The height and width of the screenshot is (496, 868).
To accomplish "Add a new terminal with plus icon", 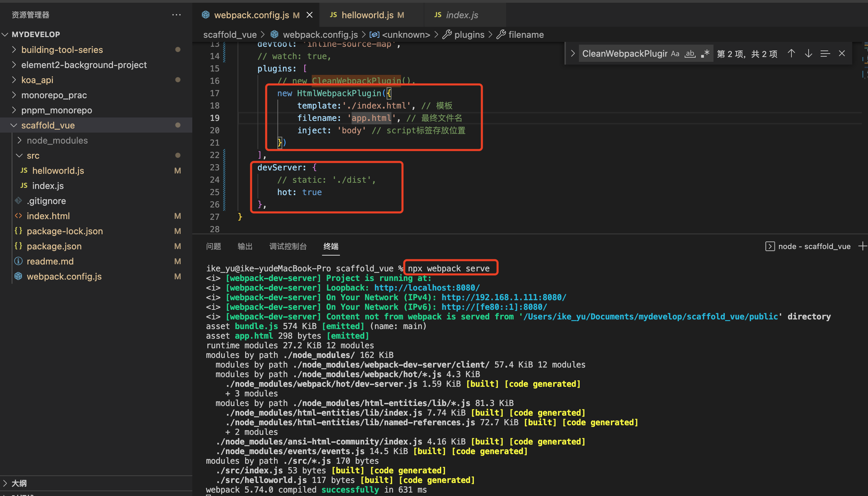I will 863,246.
